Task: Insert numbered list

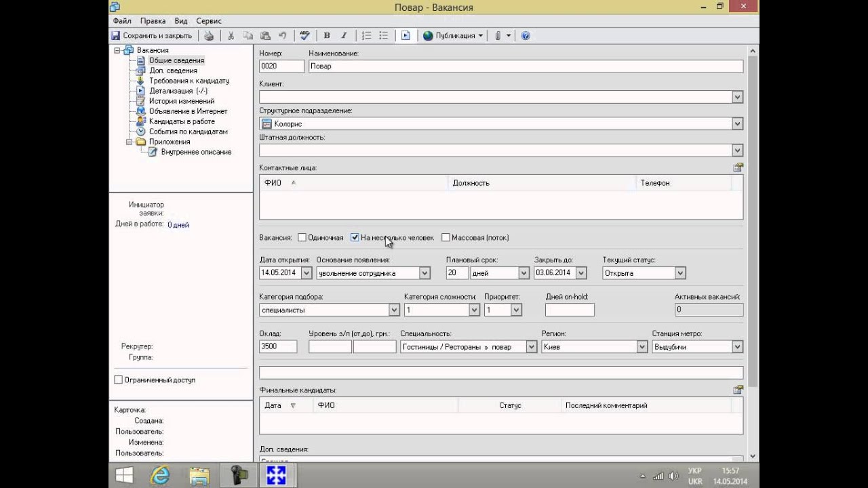Action: (x=366, y=36)
